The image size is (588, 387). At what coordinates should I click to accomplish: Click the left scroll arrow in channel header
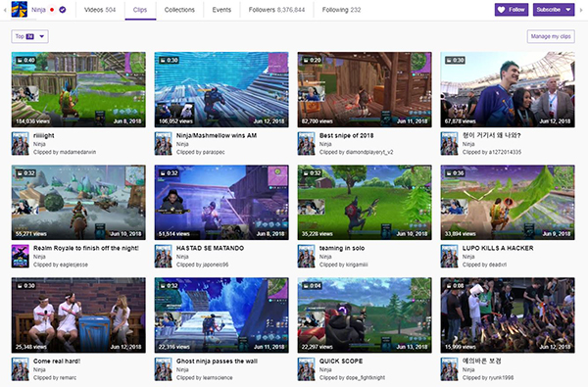5,10
